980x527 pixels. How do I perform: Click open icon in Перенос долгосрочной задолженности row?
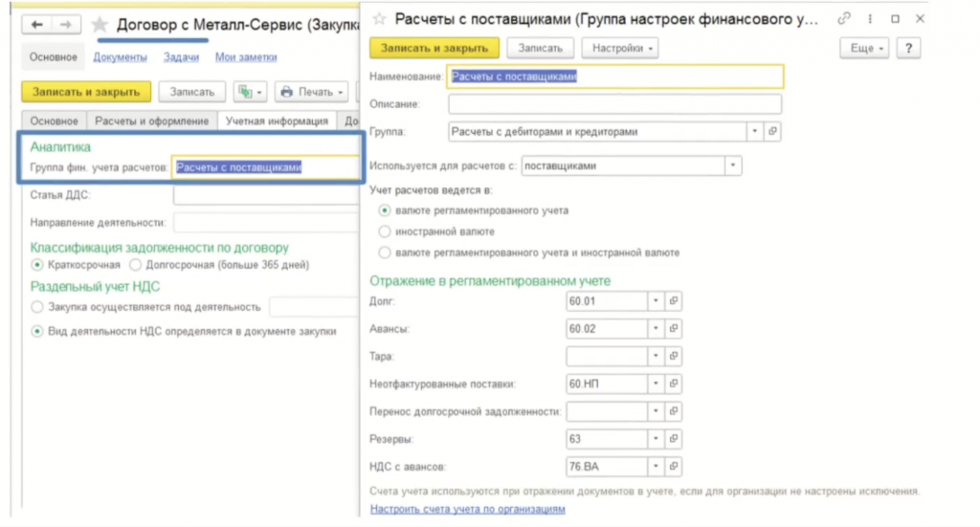tap(673, 411)
